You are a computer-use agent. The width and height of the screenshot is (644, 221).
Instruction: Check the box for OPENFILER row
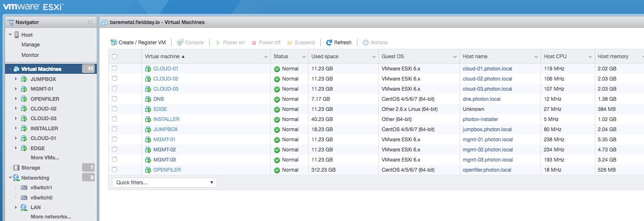coord(114,170)
